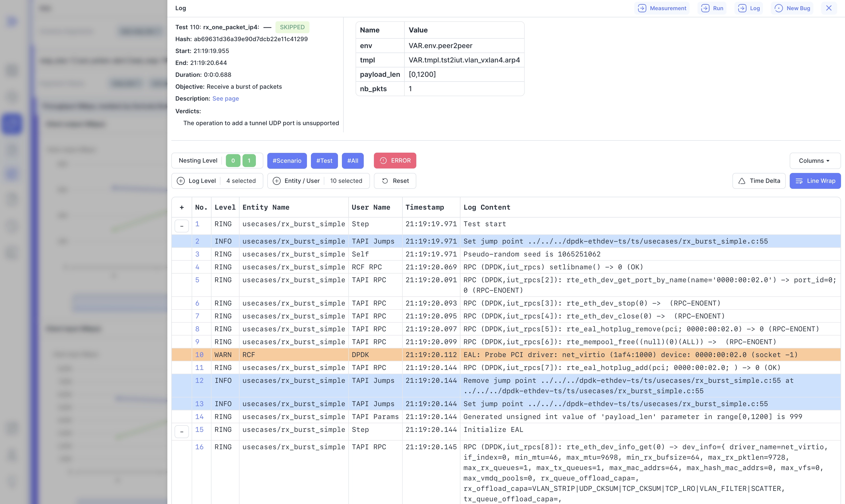This screenshot has width=845, height=504.
Task: Open the Columns dropdown
Action: pos(815,161)
